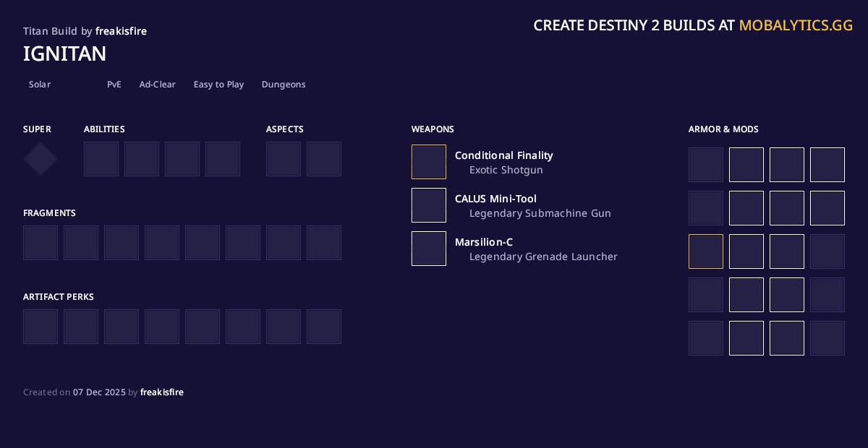868x448 pixels.
Task: Click the diamond Super slot
Action: 41,159
